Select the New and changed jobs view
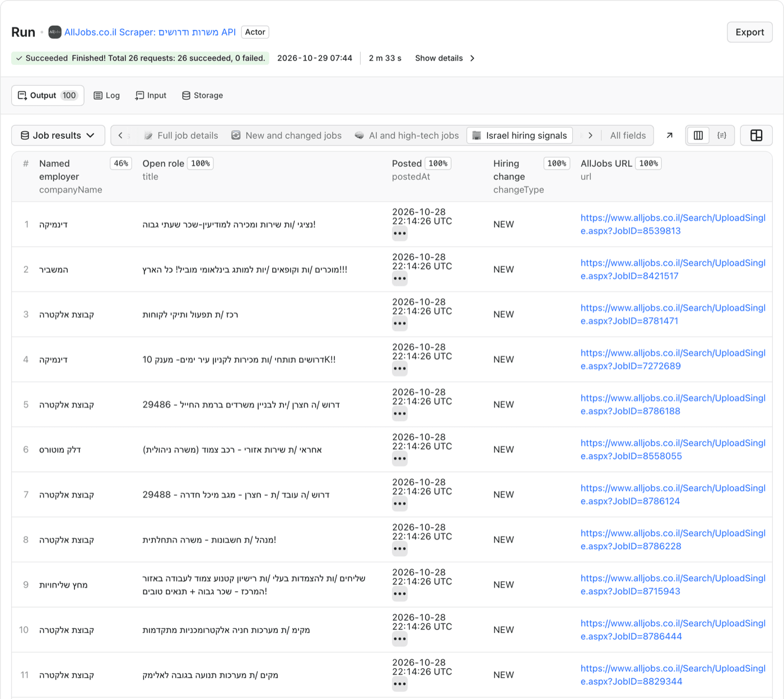The image size is (784, 699). [x=286, y=136]
